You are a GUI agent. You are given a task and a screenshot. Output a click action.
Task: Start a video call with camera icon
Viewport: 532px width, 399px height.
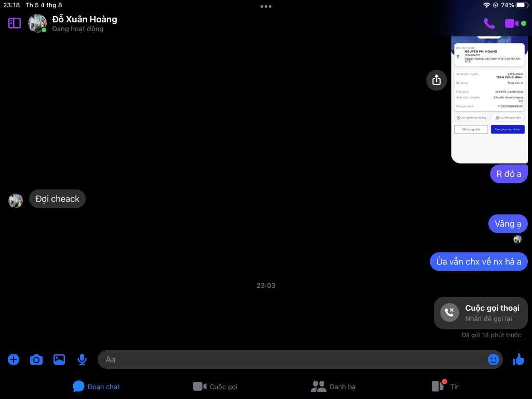511,23
